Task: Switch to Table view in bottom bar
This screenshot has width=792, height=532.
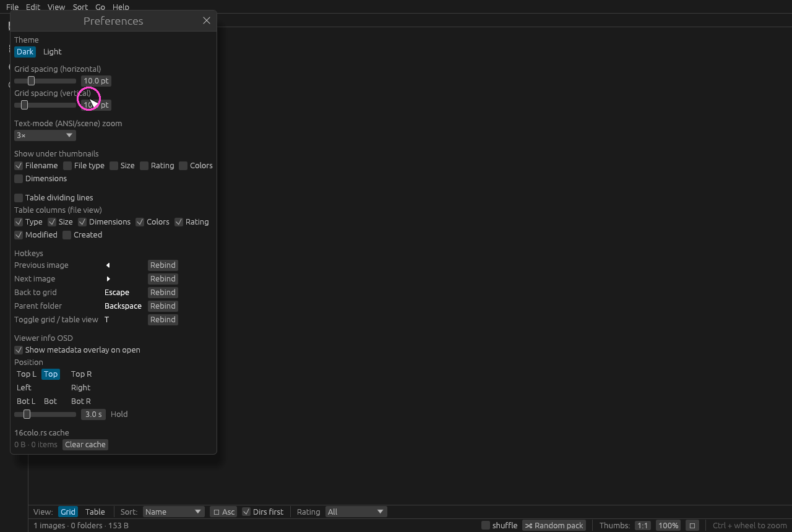Action: pyautogui.click(x=95, y=512)
